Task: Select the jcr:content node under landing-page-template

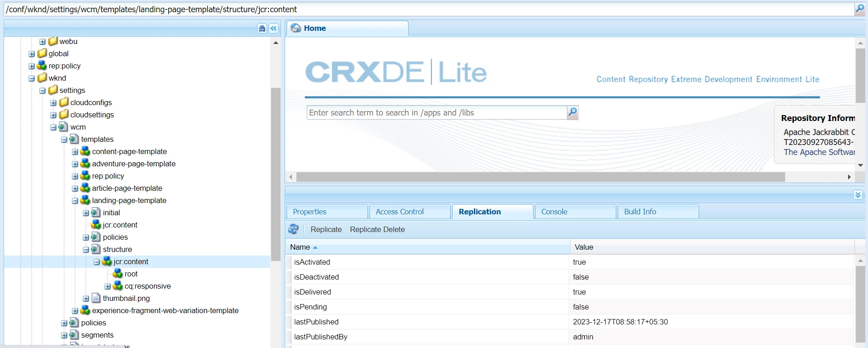Action: 120,225
